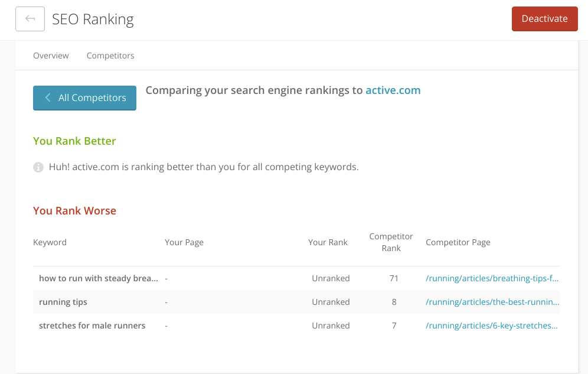
Task: Click the Competitor Page column header
Action: click(458, 242)
